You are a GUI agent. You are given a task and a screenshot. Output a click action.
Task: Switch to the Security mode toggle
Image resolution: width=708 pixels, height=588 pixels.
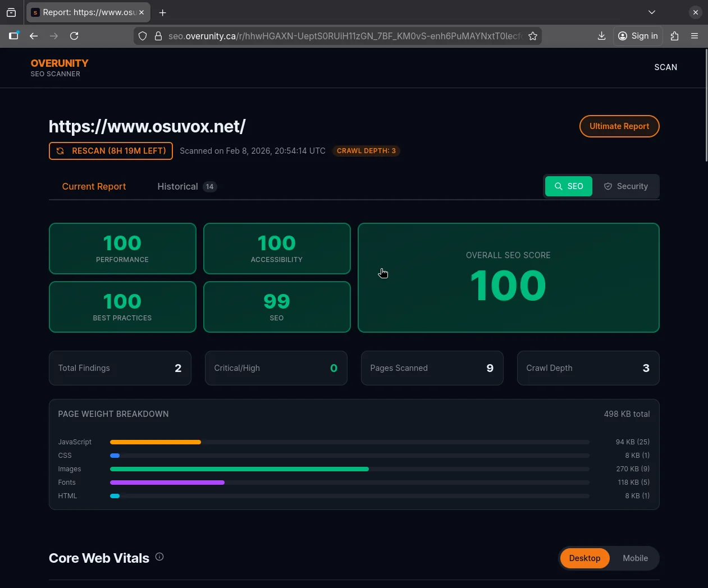625,186
